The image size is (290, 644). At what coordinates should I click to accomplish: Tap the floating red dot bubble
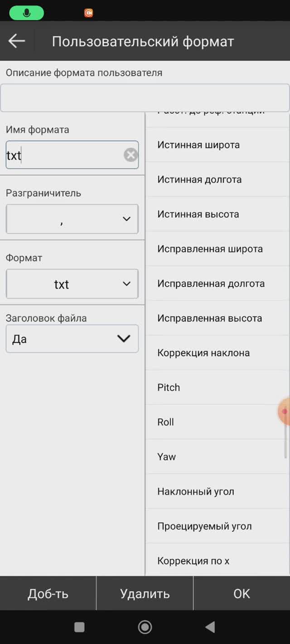[285, 411]
